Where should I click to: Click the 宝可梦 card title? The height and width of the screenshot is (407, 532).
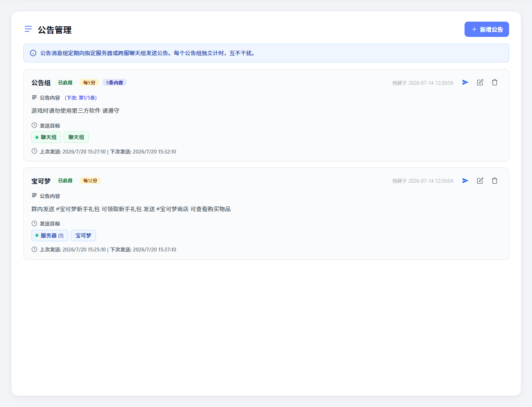point(41,181)
